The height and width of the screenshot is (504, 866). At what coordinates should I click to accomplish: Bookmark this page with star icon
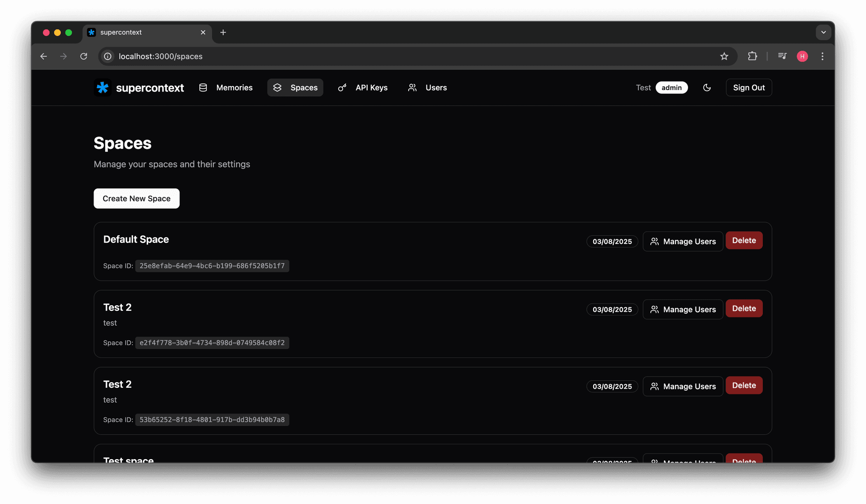(724, 56)
